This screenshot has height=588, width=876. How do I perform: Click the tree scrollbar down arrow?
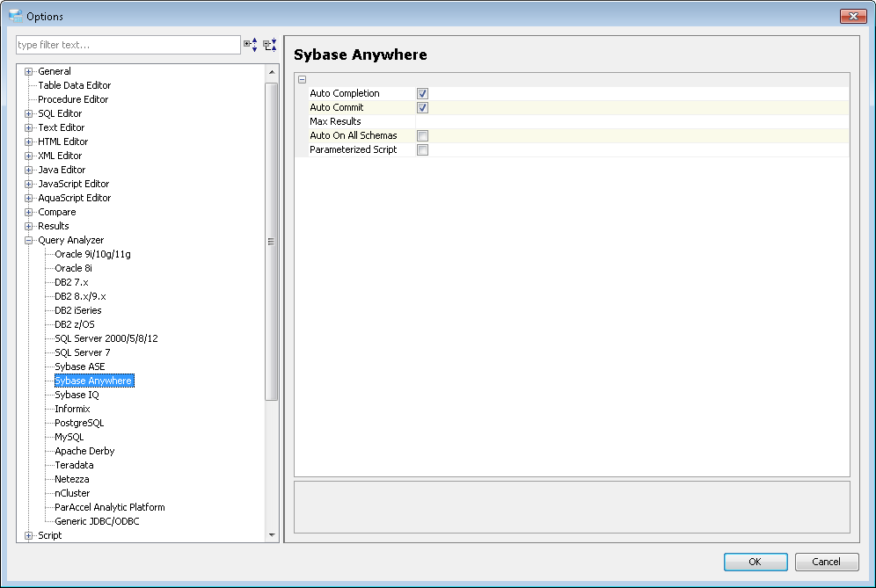[272, 535]
